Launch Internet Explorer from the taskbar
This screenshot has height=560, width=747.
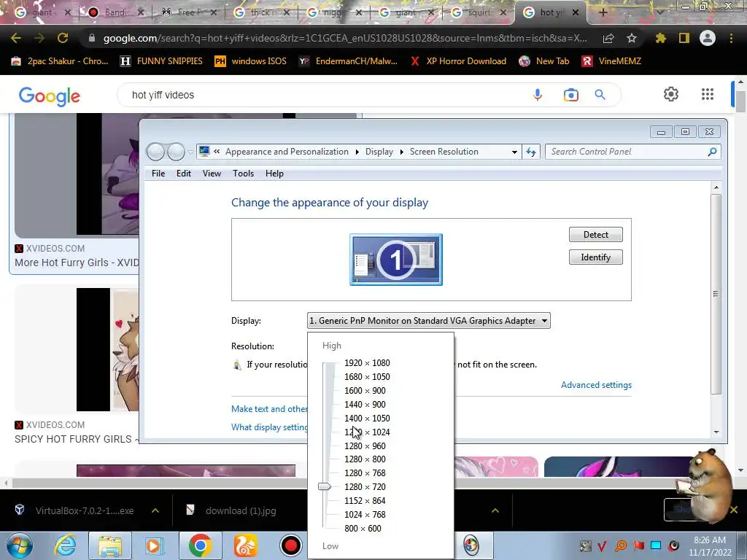(65, 545)
